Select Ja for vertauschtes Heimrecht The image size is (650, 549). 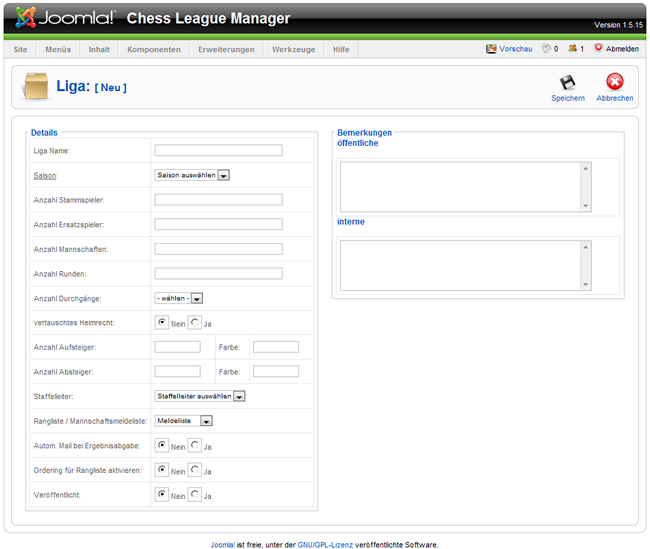(195, 323)
